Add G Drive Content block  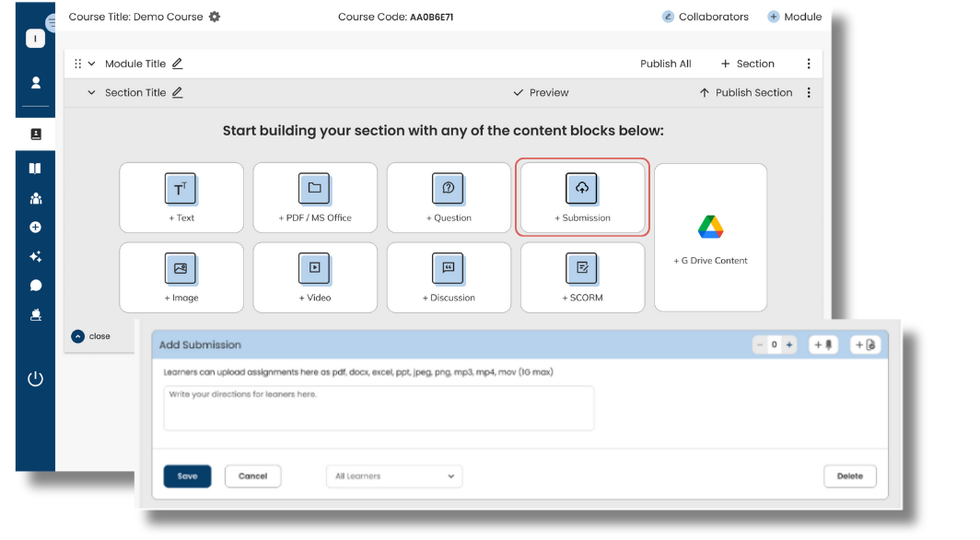711,238
